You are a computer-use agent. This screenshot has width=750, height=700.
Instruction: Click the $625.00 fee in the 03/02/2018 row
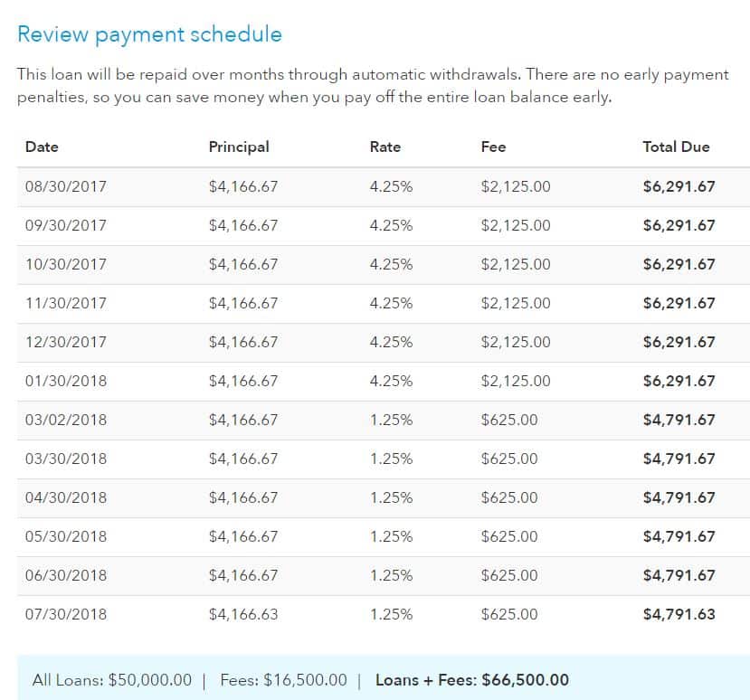point(509,420)
